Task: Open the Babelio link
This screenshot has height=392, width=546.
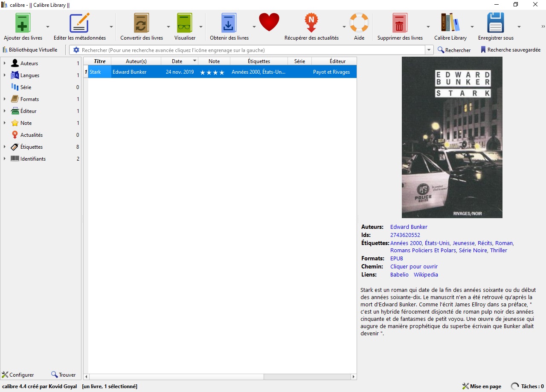Action: point(399,275)
